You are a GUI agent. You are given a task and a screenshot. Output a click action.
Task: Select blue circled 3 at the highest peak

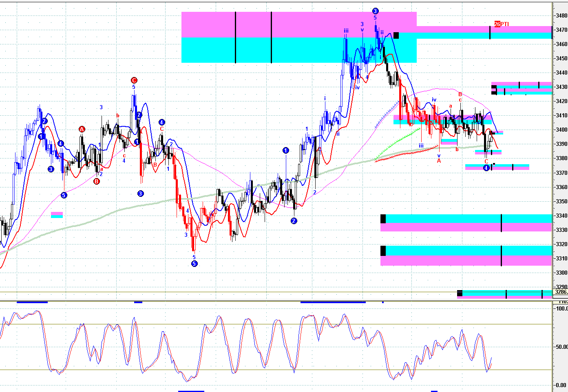[x=375, y=11]
